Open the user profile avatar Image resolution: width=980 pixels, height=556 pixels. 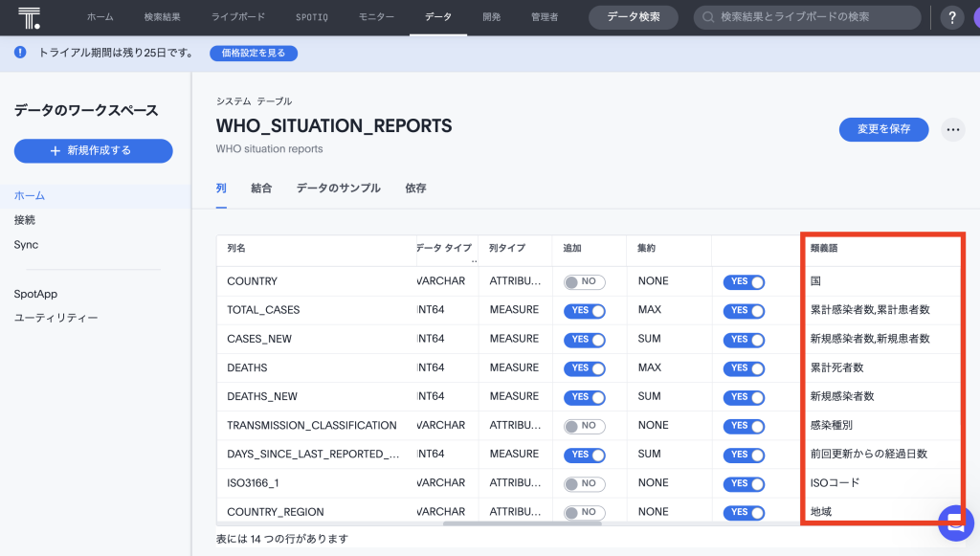(974, 17)
